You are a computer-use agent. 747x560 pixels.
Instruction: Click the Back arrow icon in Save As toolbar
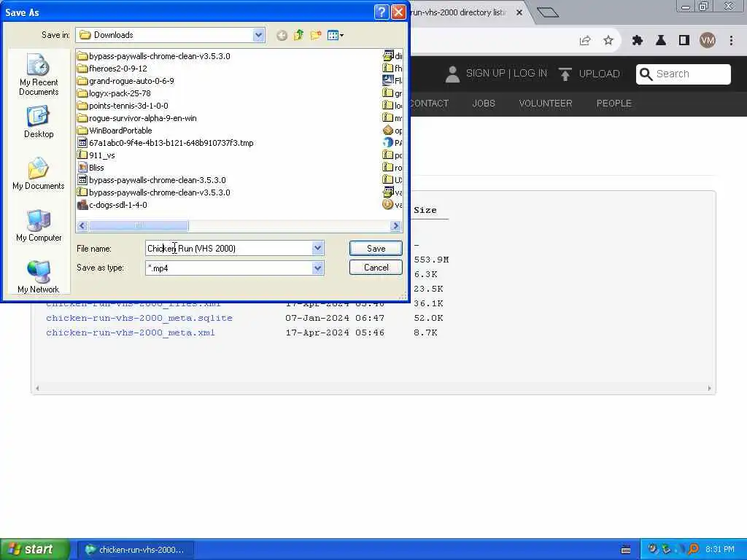282,35
